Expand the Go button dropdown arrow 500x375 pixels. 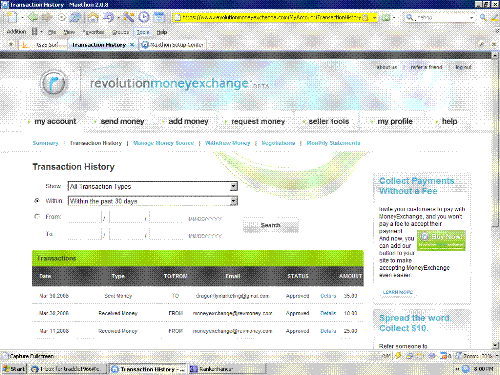394,17
